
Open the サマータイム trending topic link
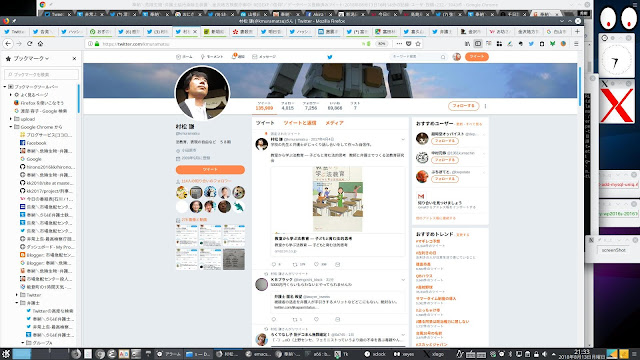point(436,298)
